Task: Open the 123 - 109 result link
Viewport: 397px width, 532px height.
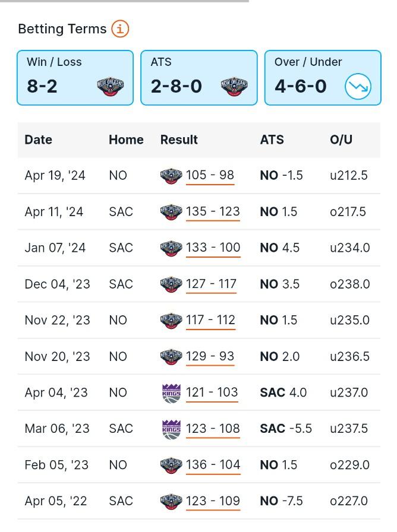Action: tap(213, 501)
